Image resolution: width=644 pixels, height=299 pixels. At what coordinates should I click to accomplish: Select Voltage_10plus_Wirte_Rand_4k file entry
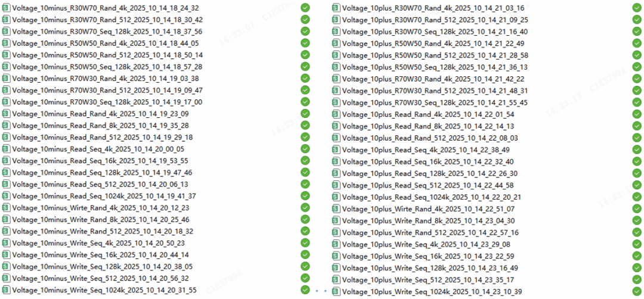(x=428, y=209)
